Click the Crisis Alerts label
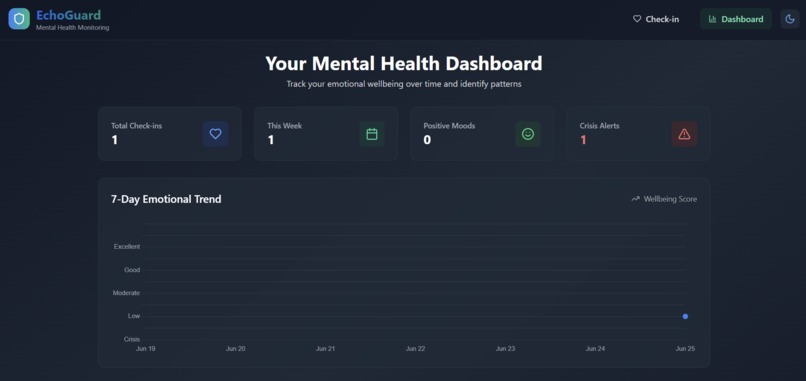806x381 pixels. 599,125
